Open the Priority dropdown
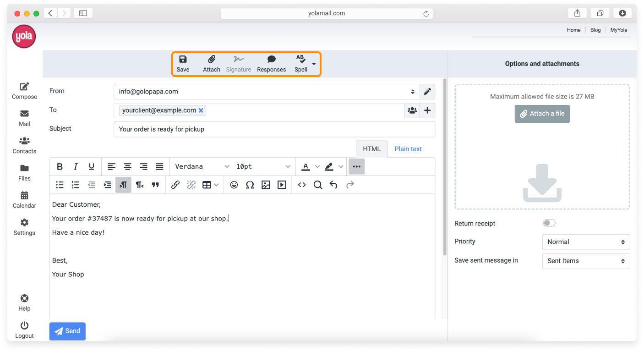Viewport: 644px width, 352px height. coord(586,242)
